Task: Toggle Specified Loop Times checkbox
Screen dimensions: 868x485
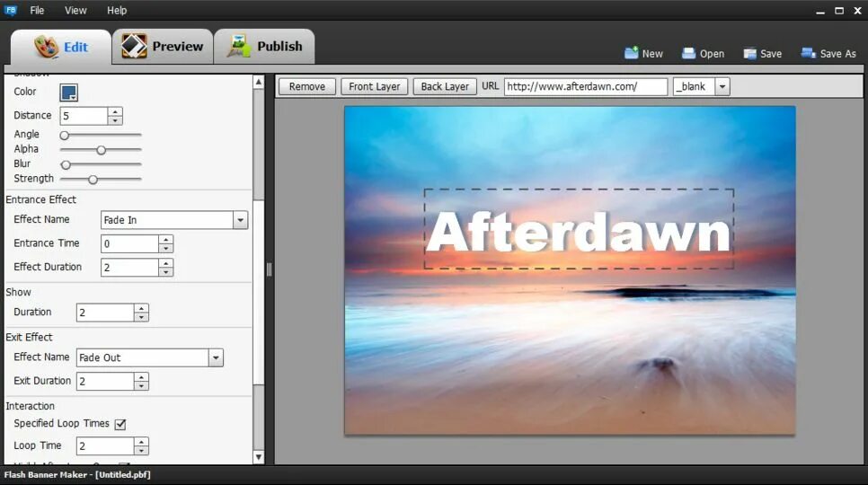Action: 120,424
